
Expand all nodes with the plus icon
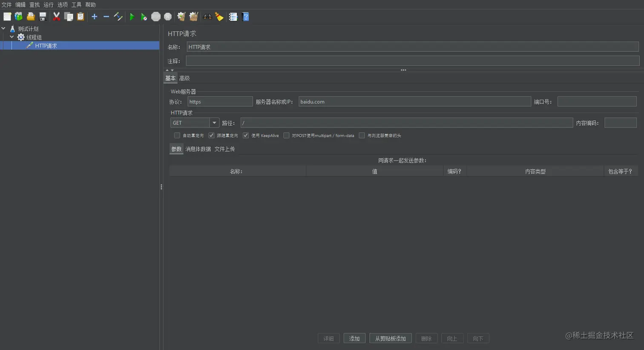click(x=95, y=17)
